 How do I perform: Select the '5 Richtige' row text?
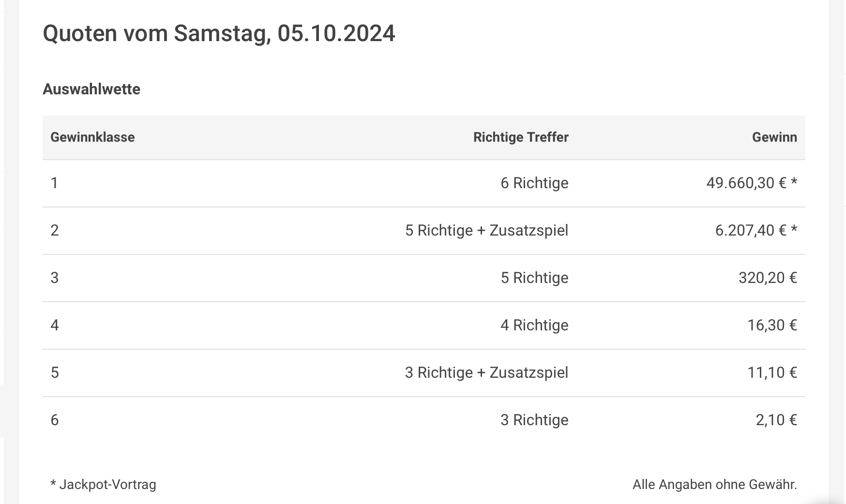coord(534,278)
